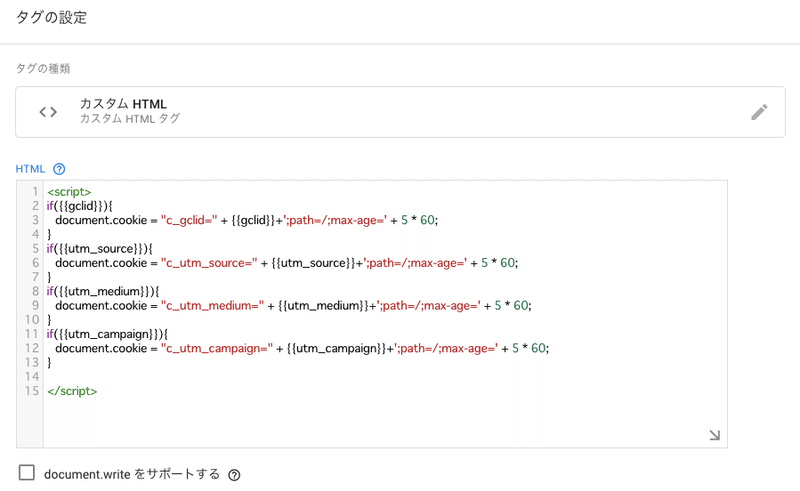
Task: Click the if({{gclid}}) condition line
Action: coord(79,206)
